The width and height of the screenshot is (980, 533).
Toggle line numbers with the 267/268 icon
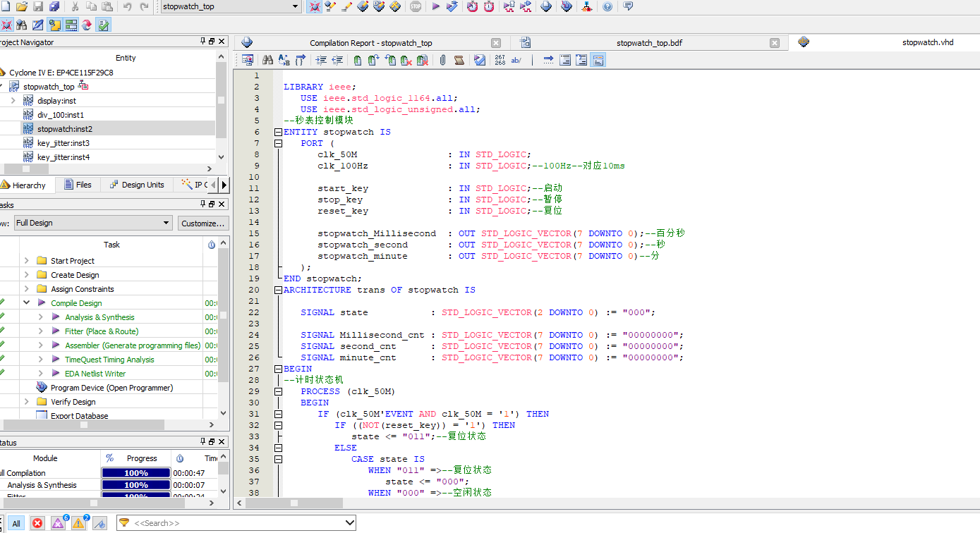500,60
